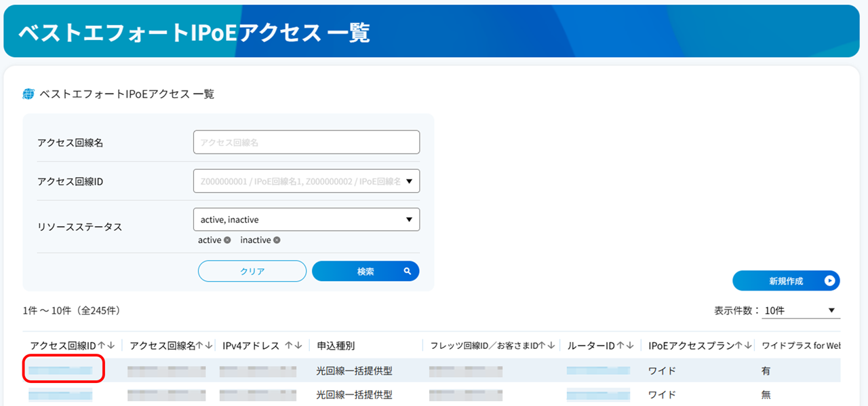Sort IPv4アドレス column descending with down arrow
This screenshot has width=868, height=406.
298,346
